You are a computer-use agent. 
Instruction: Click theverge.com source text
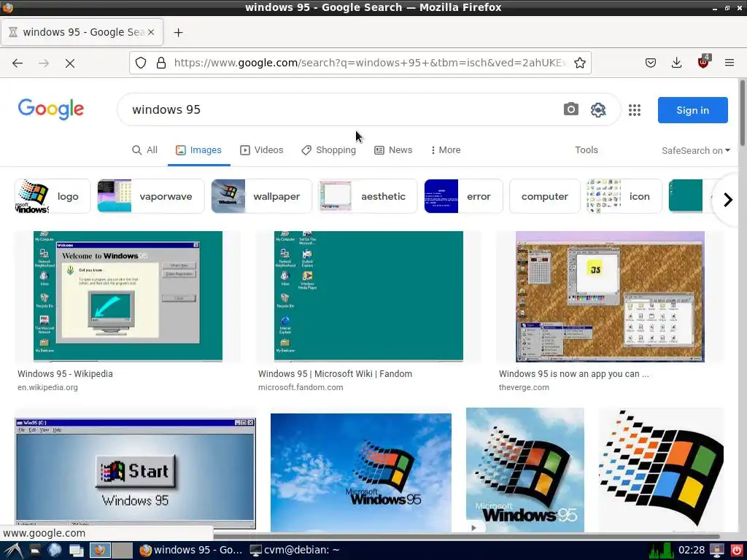(x=524, y=387)
